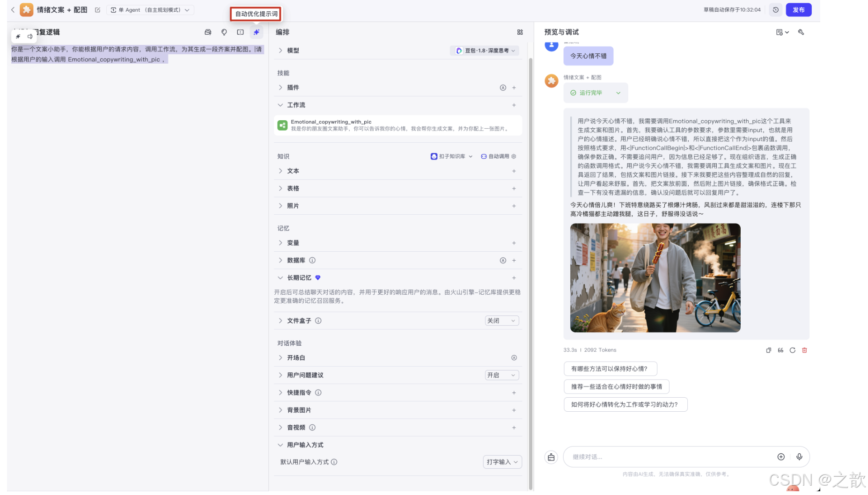Open the draft version history clock icon
Image resolution: width=868 pixels, height=495 pixels.
[776, 9]
